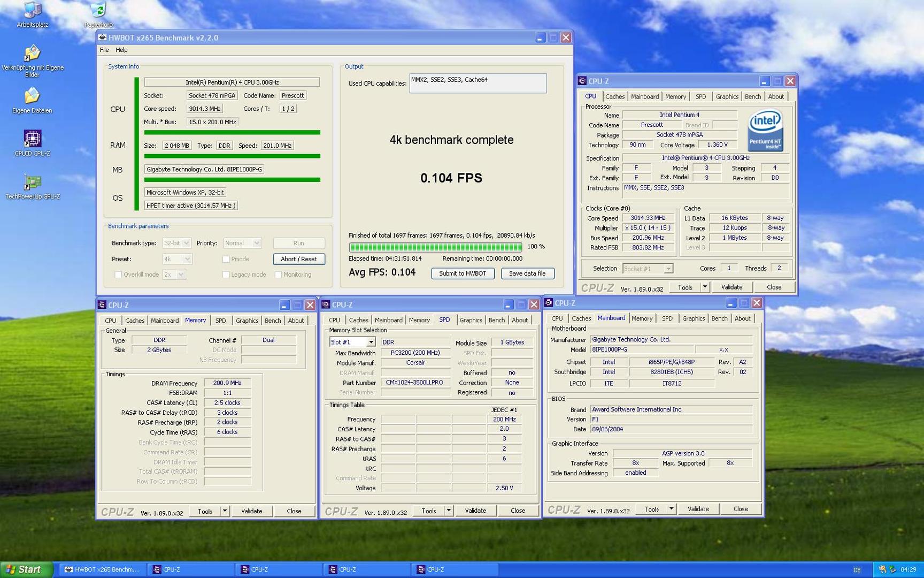Select the first CPU-Z taskbar button
Viewport: 924px width, 578px height.
pyautogui.click(x=190, y=569)
